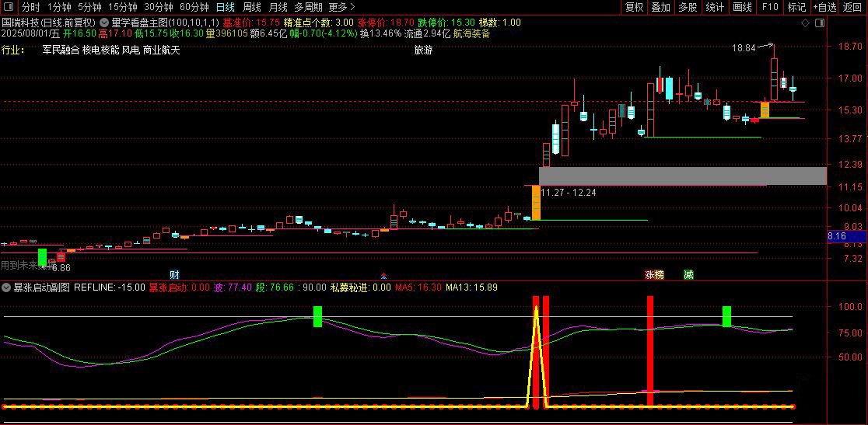Click the 额6.45亿 turnover amount
Image resolution: width=868 pixels, height=425 pixels.
tap(268, 33)
